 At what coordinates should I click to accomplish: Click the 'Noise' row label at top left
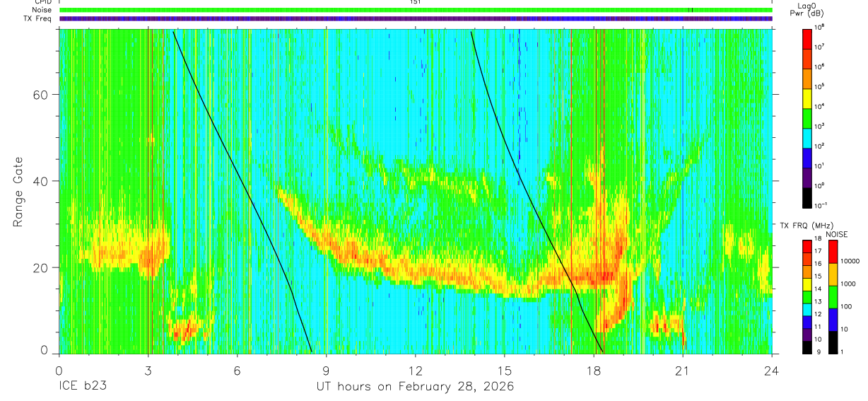click(42, 10)
